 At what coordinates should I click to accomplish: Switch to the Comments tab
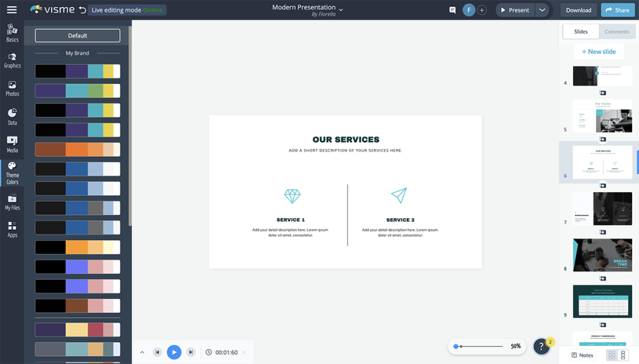(x=617, y=31)
